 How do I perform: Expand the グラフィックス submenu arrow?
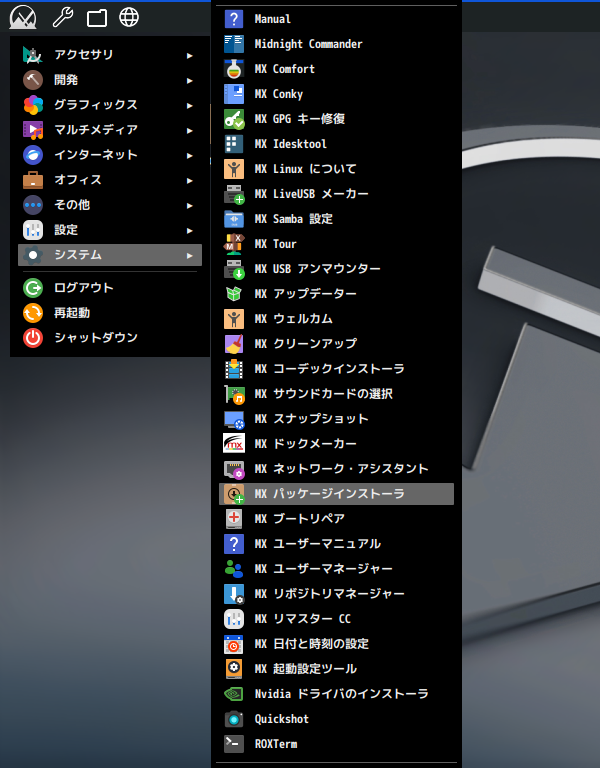point(190,105)
